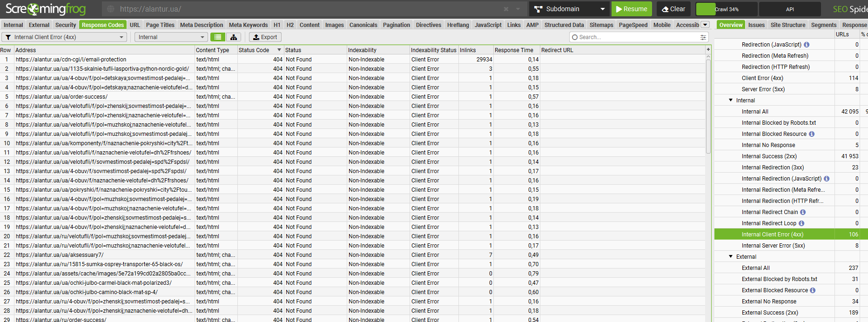The width and height of the screenshot is (868, 322).
Task: Add column with the plus icon
Action: click(708, 49)
